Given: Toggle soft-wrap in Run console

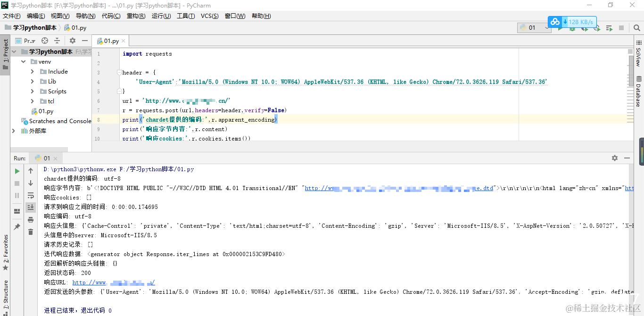Looking at the screenshot, I should [x=31, y=195].
